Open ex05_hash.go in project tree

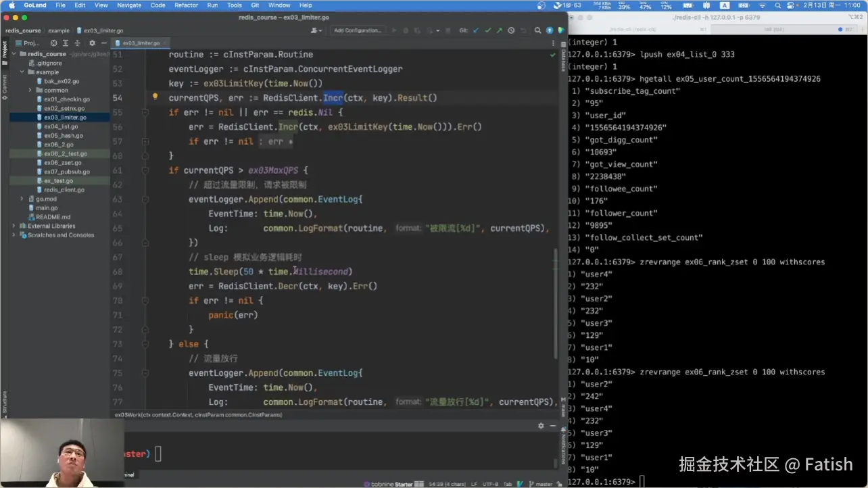64,135
